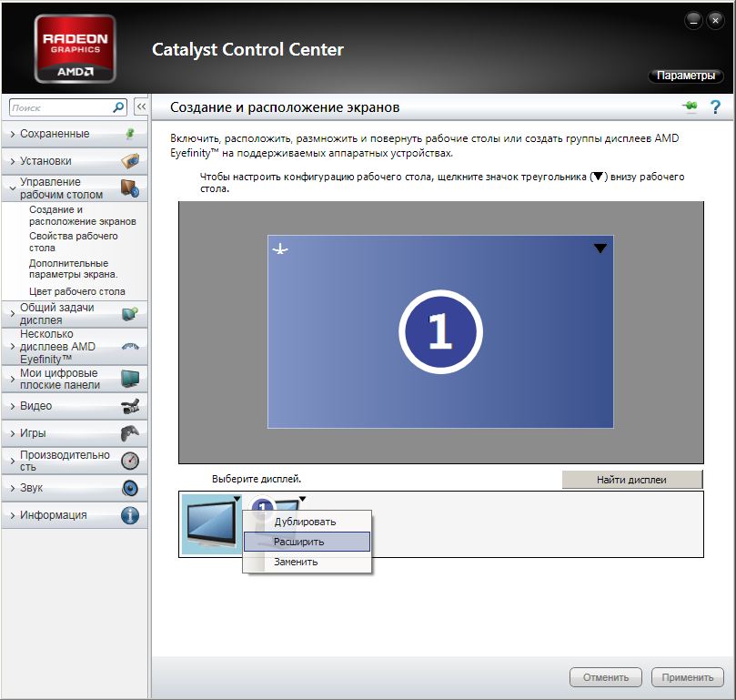This screenshot has width=736, height=700.
Task: Click the Применить button
Action: pos(687,677)
